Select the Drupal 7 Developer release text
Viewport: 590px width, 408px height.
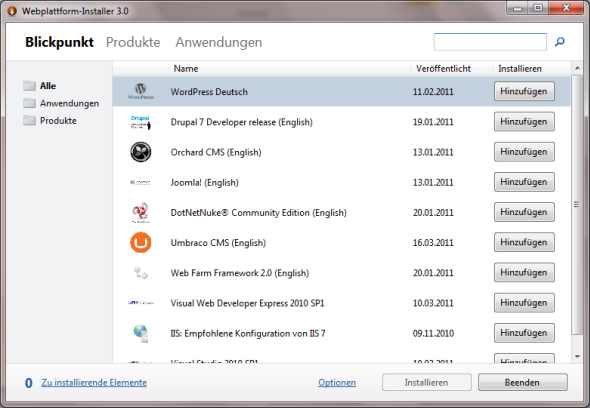242,122
